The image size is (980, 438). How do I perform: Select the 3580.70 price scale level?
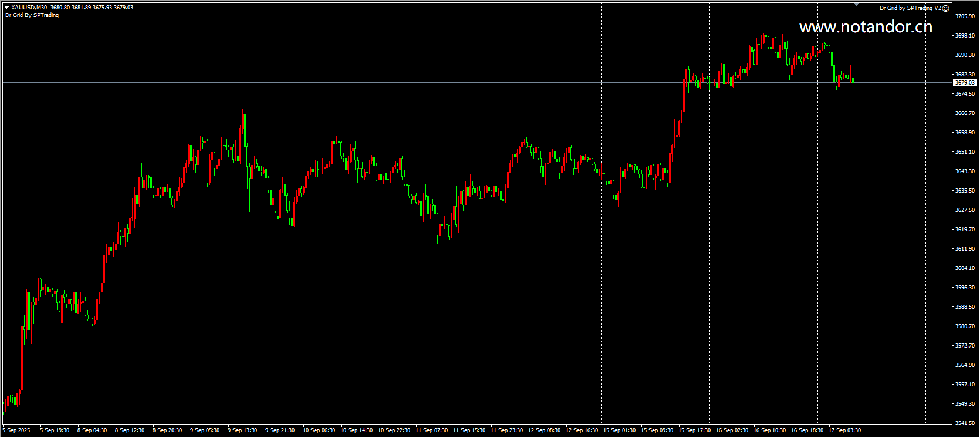pos(965,326)
